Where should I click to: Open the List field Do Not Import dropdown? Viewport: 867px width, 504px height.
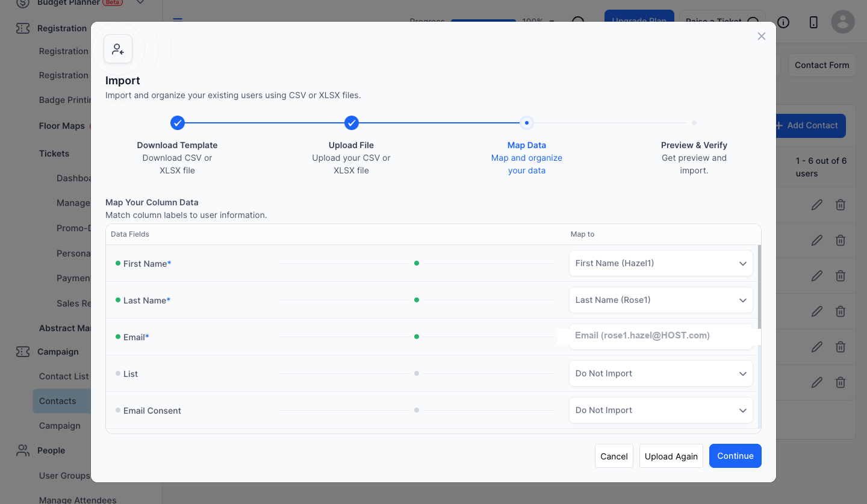(661, 373)
